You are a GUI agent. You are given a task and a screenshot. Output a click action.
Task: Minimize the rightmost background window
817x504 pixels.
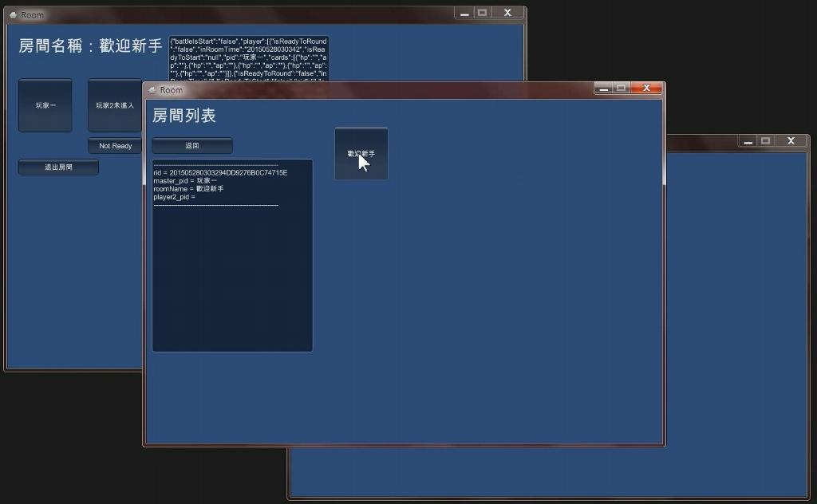click(748, 141)
